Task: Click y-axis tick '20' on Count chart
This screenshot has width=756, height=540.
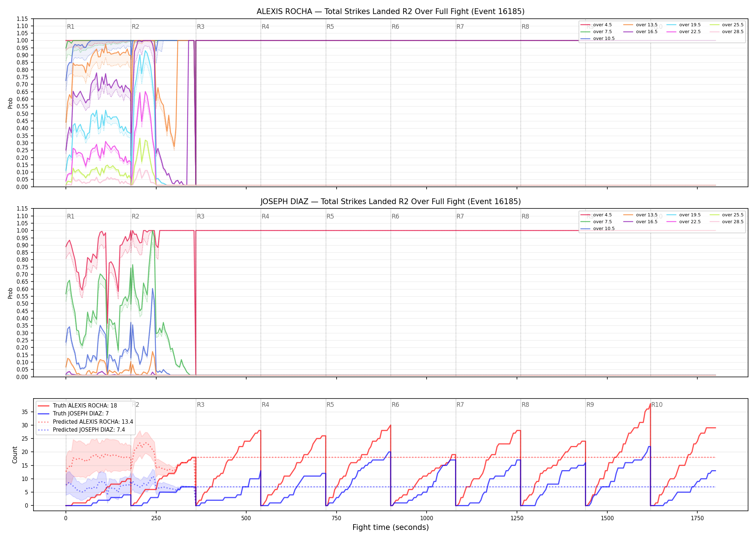Action: point(25,452)
